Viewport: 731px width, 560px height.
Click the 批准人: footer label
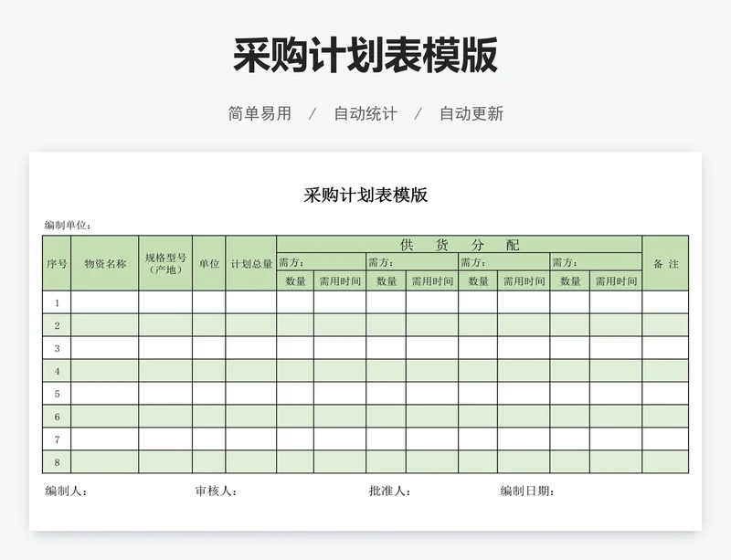point(390,491)
